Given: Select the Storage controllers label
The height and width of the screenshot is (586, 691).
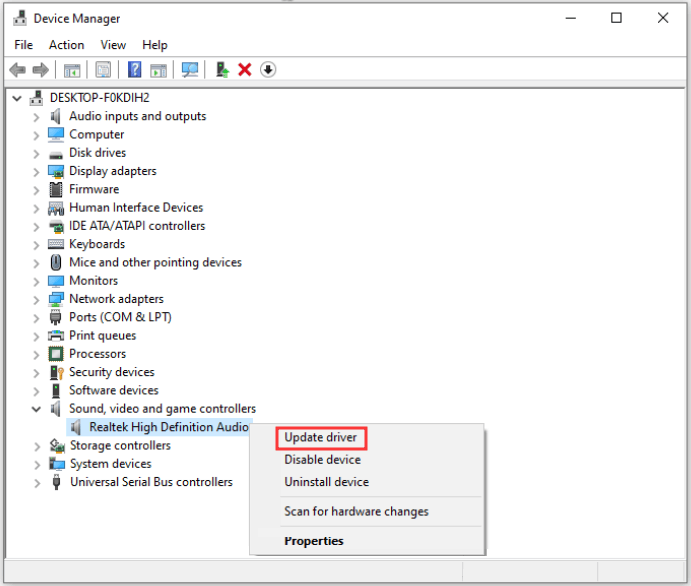Looking at the screenshot, I should pos(120,445).
